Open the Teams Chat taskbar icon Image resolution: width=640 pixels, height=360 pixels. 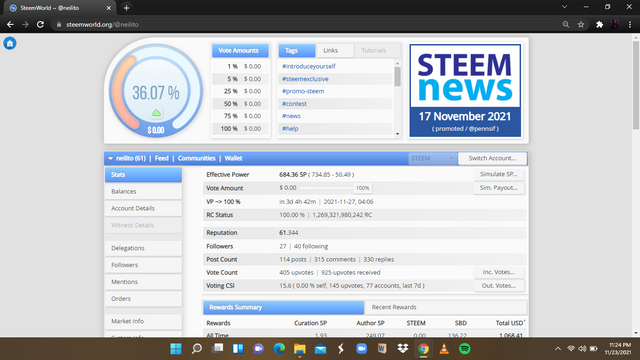258,349
